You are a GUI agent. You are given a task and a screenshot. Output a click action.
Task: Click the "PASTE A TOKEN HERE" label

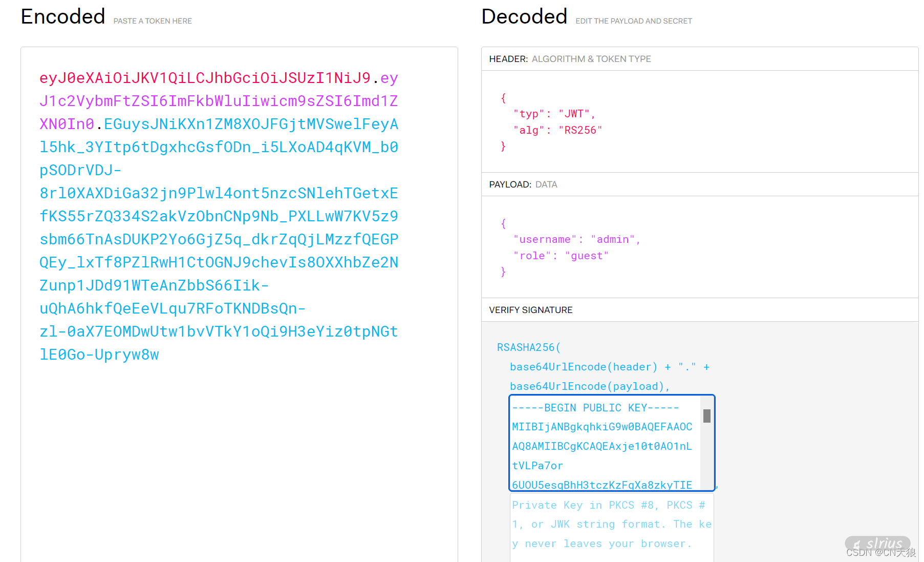coord(153,21)
